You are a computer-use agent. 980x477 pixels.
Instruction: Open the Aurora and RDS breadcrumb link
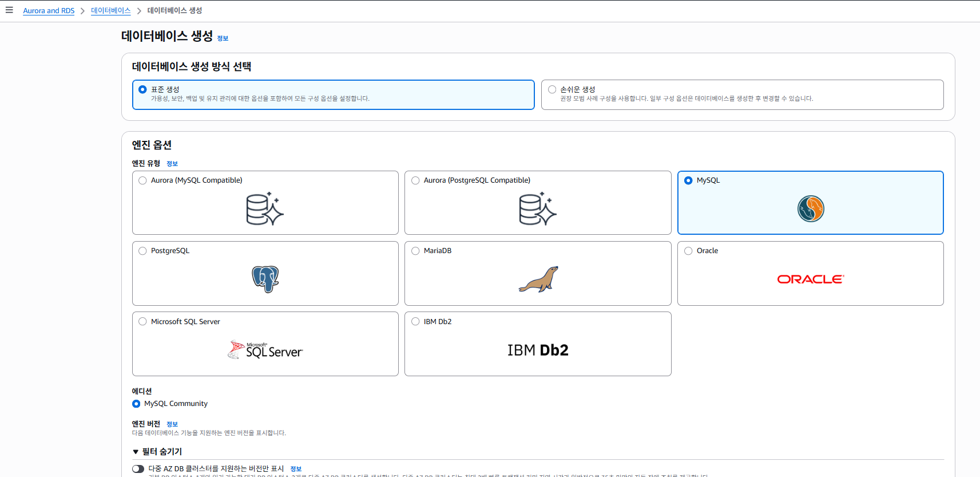[49, 11]
